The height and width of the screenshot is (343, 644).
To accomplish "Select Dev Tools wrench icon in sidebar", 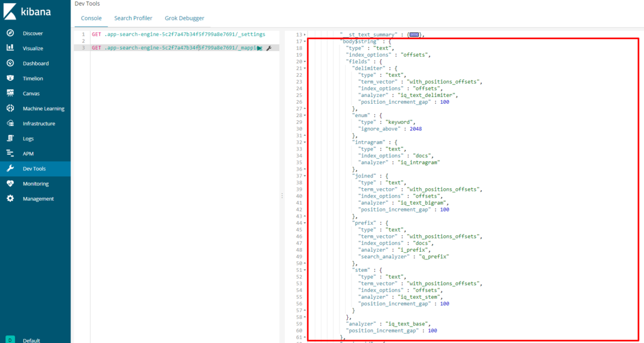I will pos(10,169).
